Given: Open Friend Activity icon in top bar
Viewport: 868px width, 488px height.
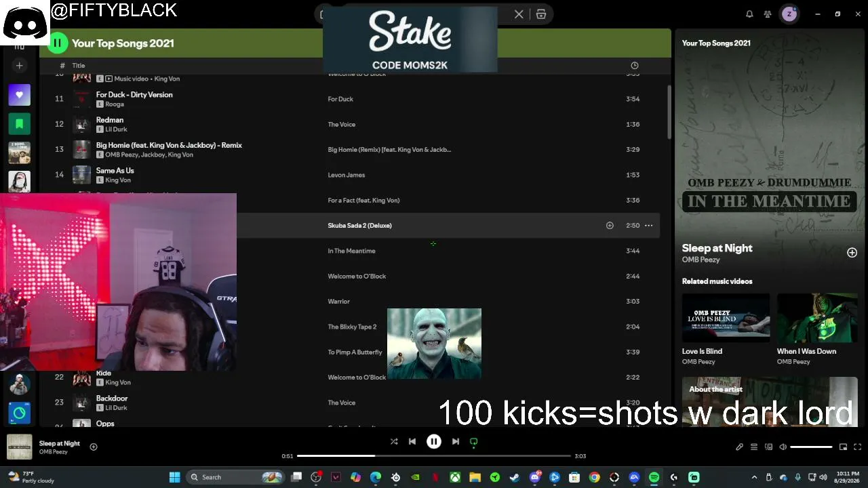Looking at the screenshot, I should (768, 14).
